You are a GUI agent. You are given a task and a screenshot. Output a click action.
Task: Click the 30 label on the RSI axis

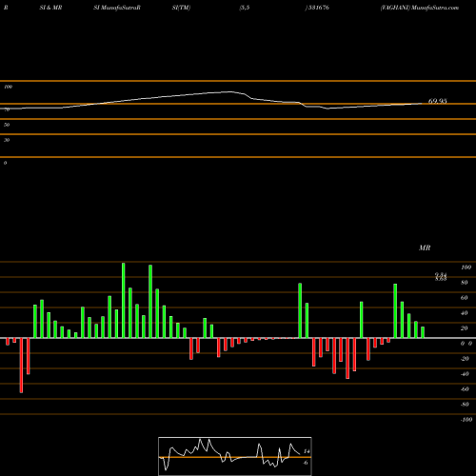tap(7, 140)
